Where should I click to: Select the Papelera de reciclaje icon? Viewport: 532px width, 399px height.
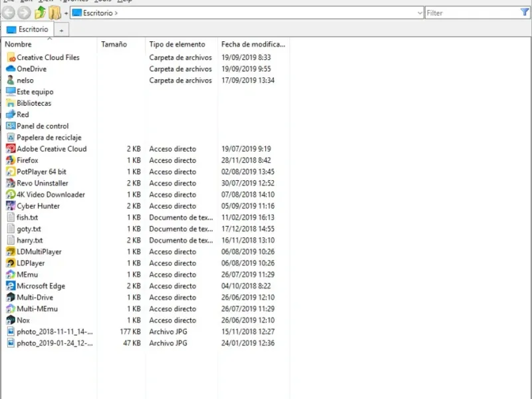point(11,138)
